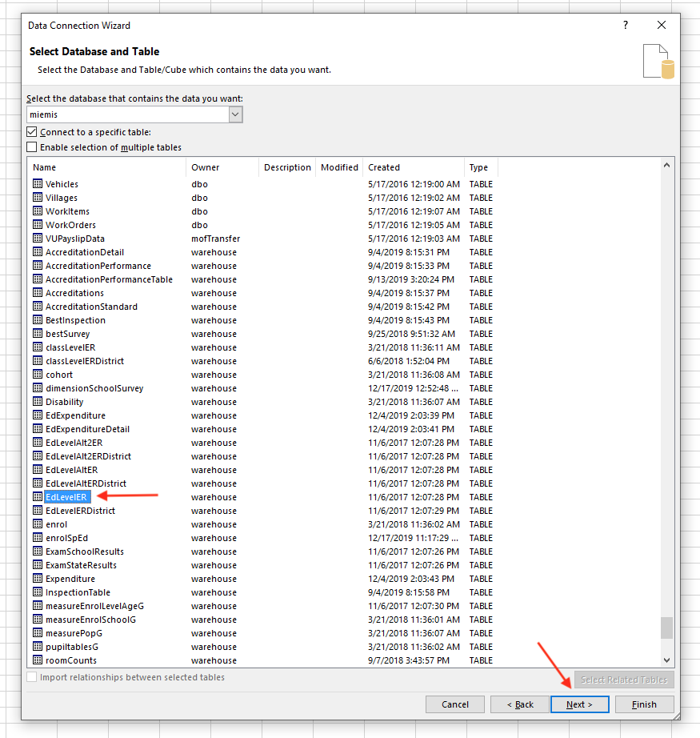Select the VUPayslipData table row
Image resolution: width=700 pixels, height=738 pixels.
pyautogui.click(x=75, y=239)
